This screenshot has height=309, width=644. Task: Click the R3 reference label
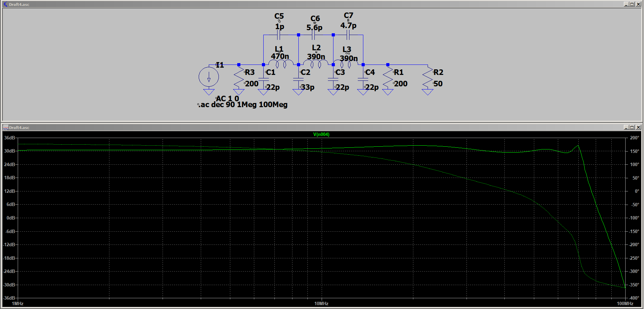point(250,72)
